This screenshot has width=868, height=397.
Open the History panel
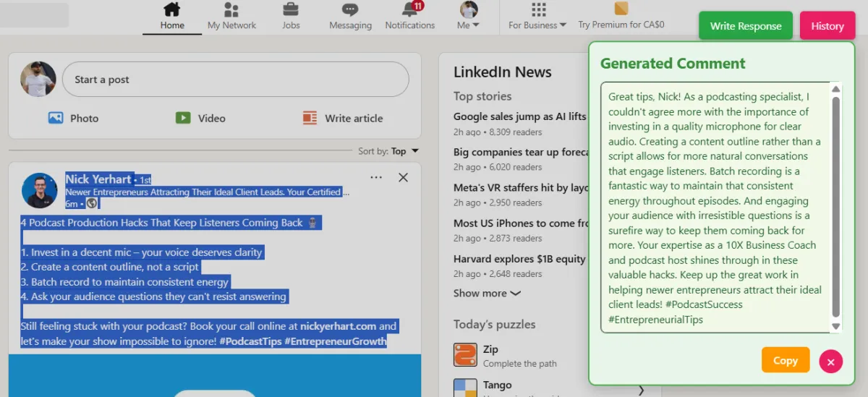tap(827, 25)
